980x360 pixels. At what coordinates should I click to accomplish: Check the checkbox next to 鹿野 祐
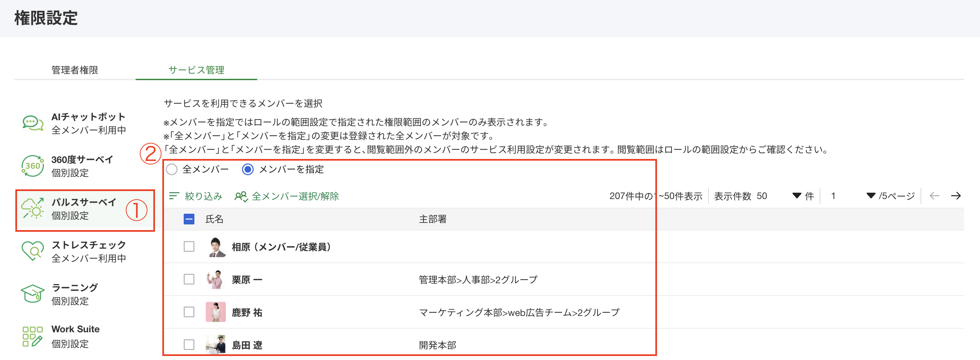188,312
